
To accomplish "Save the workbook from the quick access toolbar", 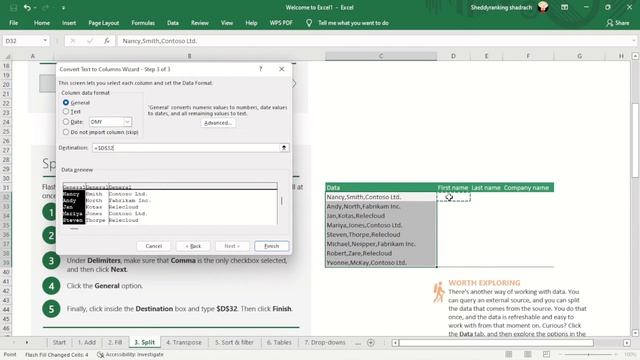I will 13,7.
